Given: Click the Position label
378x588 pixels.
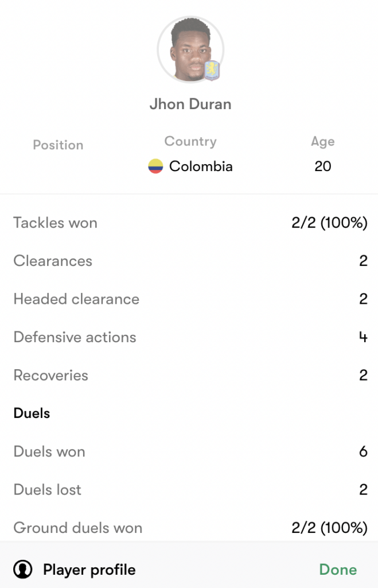Looking at the screenshot, I should pos(58,145).
